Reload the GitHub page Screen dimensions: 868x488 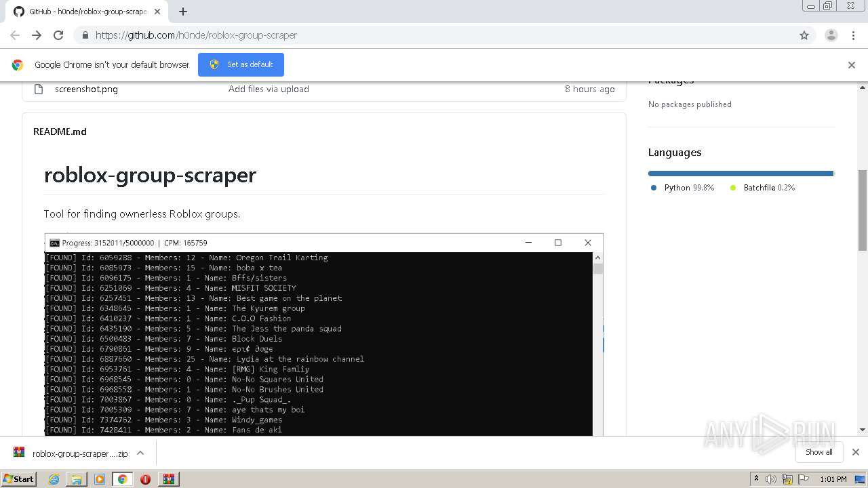pyautogui.click(x=58, y=35)
